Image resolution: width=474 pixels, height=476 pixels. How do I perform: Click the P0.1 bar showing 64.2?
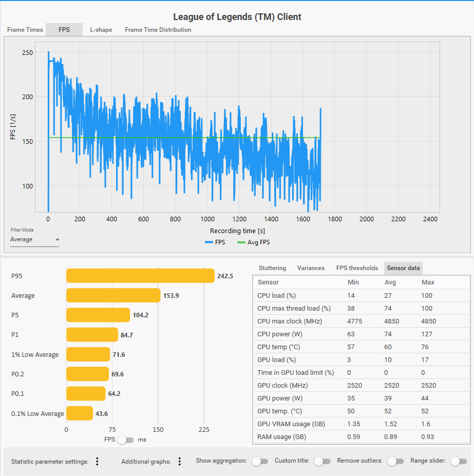pos(86,393)
